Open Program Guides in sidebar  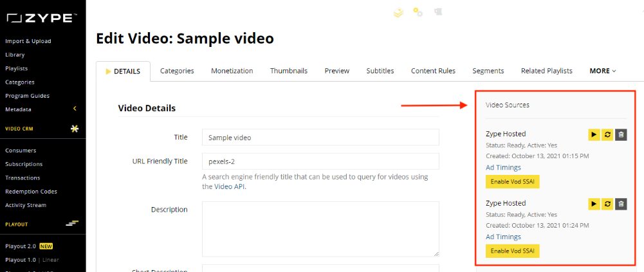27,96
